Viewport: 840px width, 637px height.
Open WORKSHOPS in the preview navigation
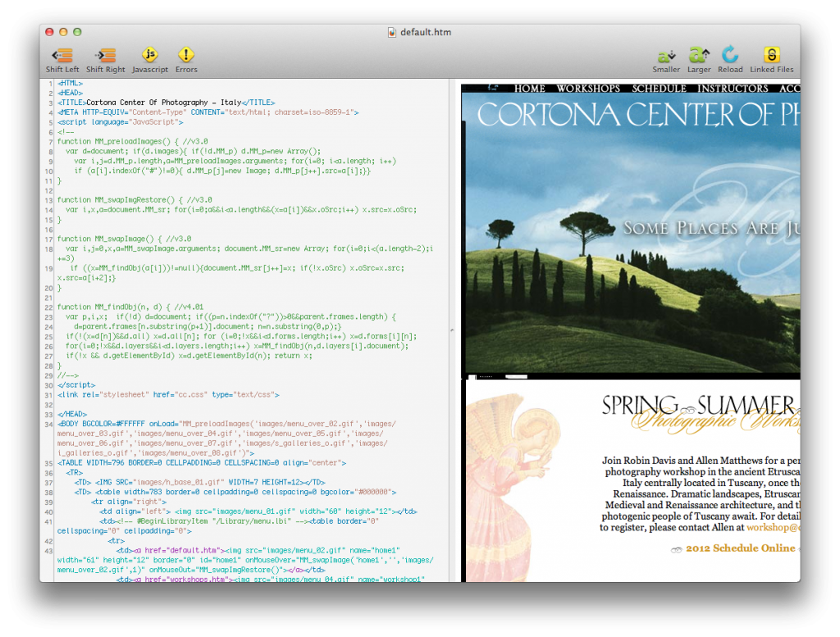pyautogui.click(x=587, y=89)
